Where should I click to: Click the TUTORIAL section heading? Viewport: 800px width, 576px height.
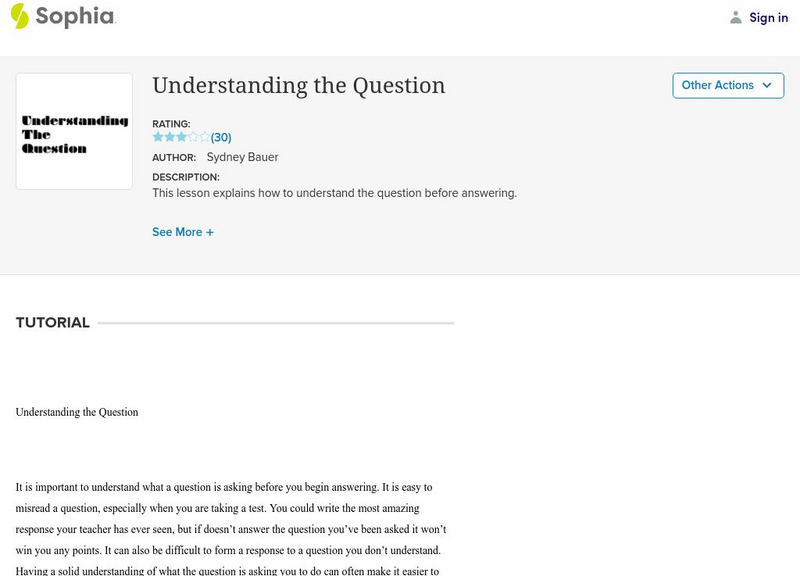tap(53, 323)
